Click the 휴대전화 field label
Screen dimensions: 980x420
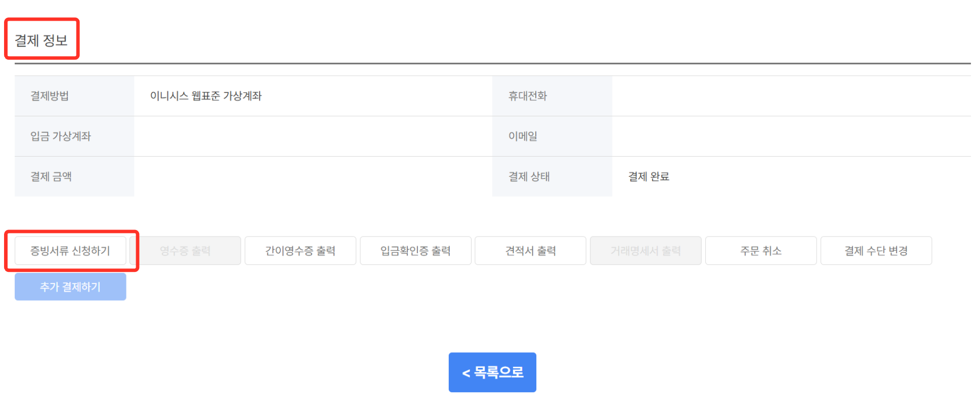pos(528,96)
